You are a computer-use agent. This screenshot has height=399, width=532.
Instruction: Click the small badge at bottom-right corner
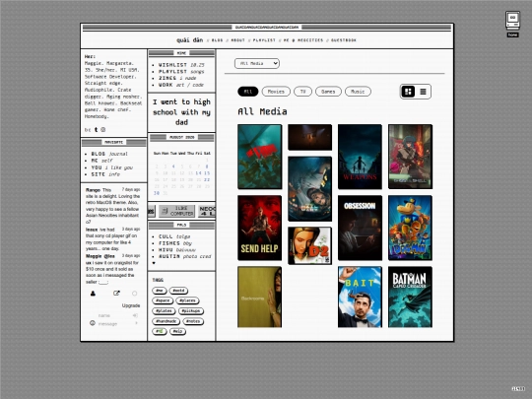[518, 389]
